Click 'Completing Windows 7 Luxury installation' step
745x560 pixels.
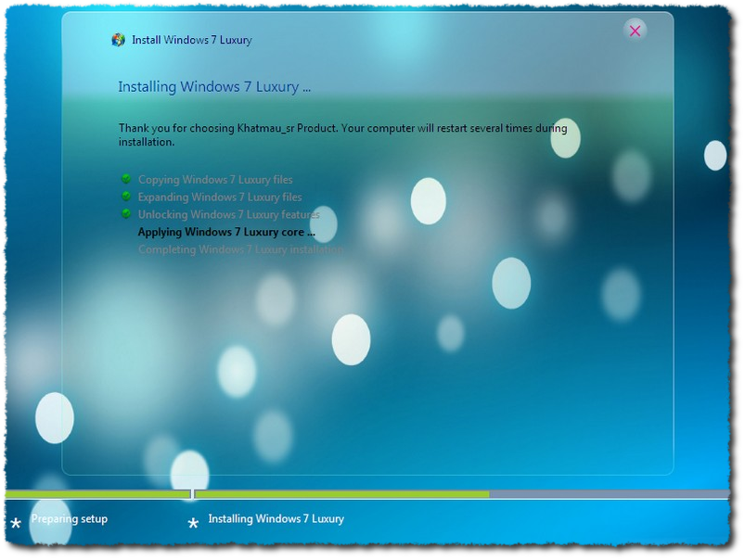tap(241, 249)
